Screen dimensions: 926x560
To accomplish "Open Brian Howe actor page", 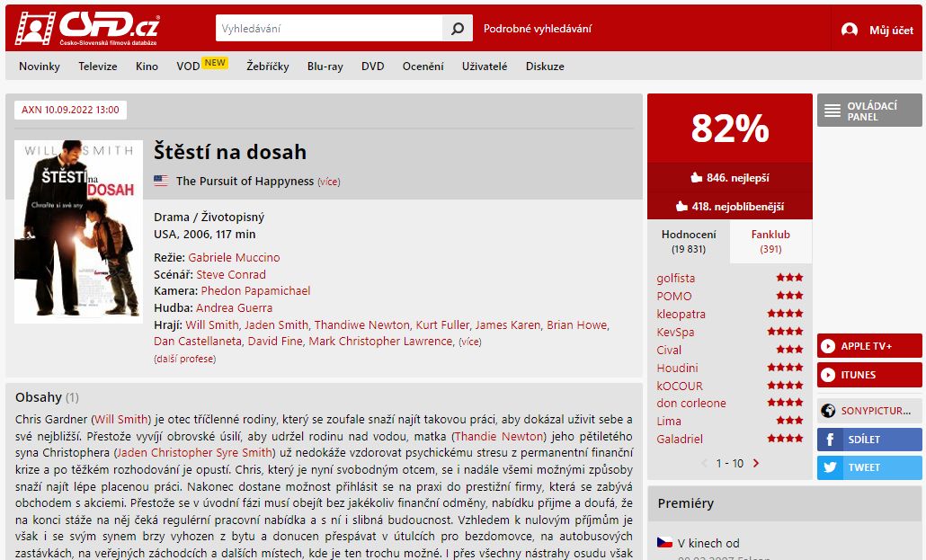I will (576, 324).
